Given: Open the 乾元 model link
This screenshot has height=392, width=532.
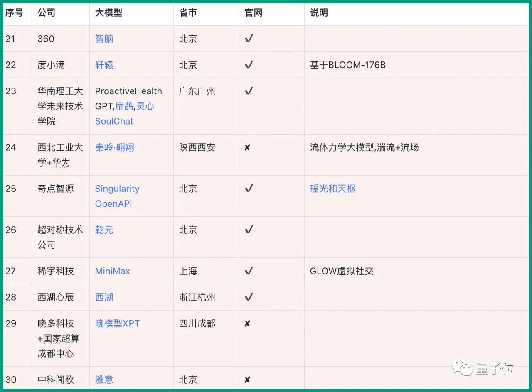Looking at the screenshot, I should (x=104, y=230).
